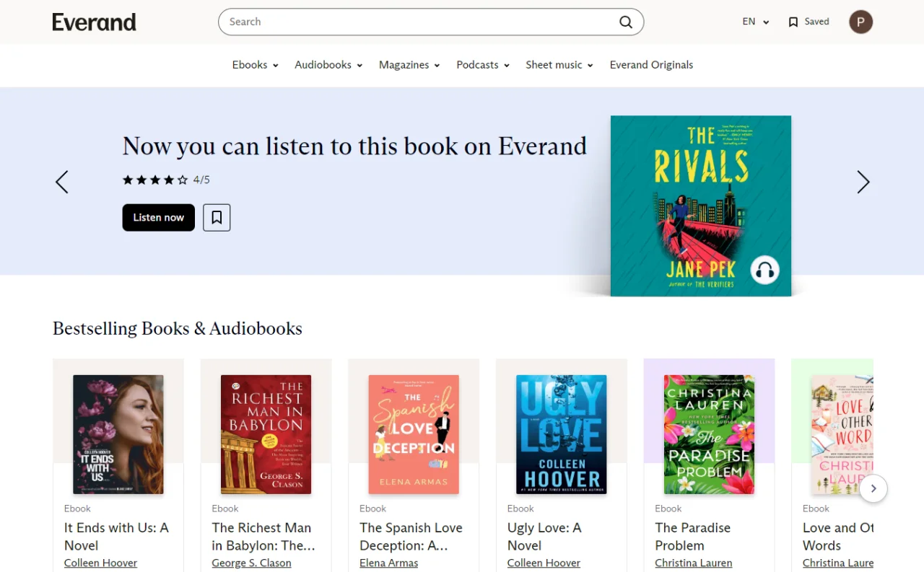Open The Rivals audiobook cover
This screenshot has height=572, width=924.
pos(701,206)
